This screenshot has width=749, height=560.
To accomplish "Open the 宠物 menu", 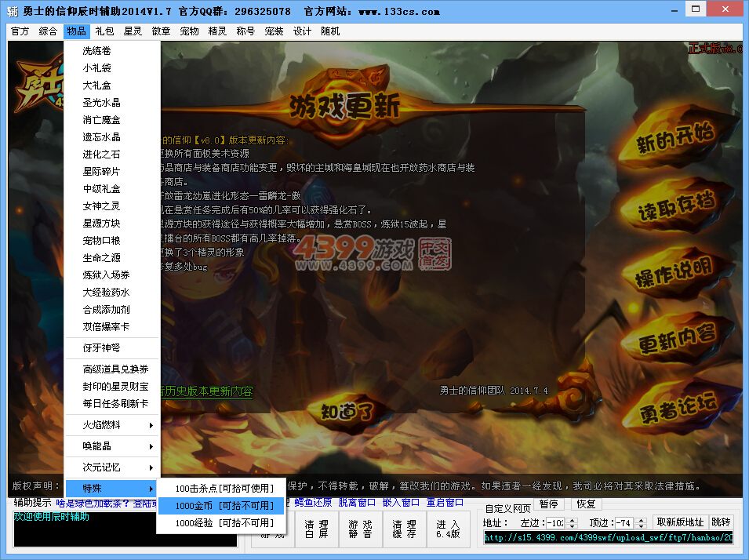I will 189,31.
